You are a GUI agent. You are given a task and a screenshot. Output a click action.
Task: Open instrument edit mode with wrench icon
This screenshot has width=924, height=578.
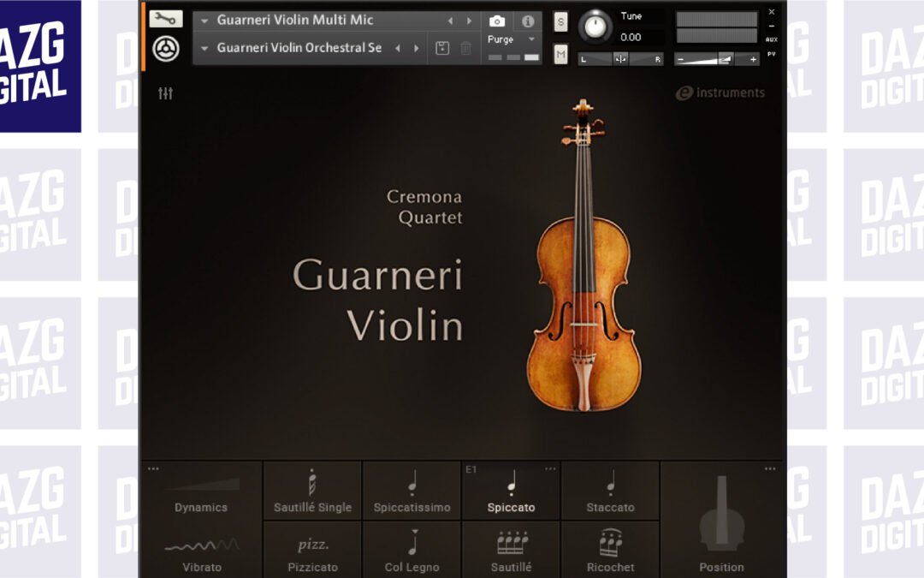pyautogui.click(x=166, y=19)
